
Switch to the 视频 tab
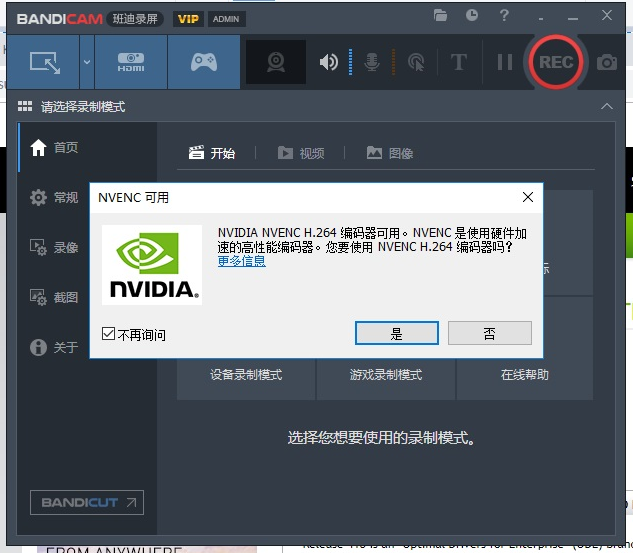[x=301, y=153]
